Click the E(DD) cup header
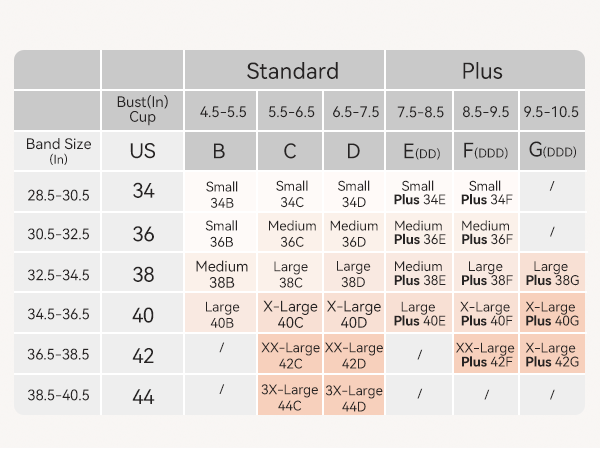Screen dimensions: 600x450 (x=418, y=151)
